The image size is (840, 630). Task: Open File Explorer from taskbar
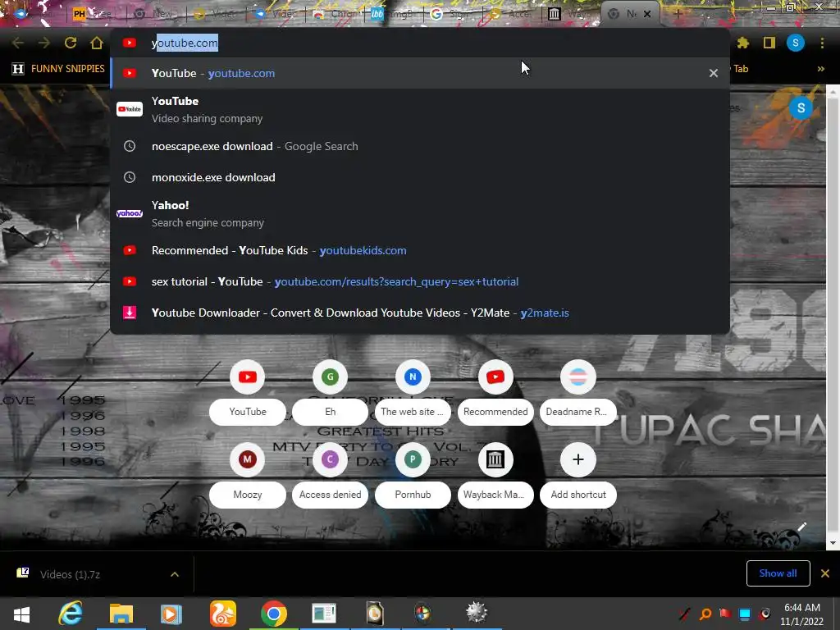(121, 614)
